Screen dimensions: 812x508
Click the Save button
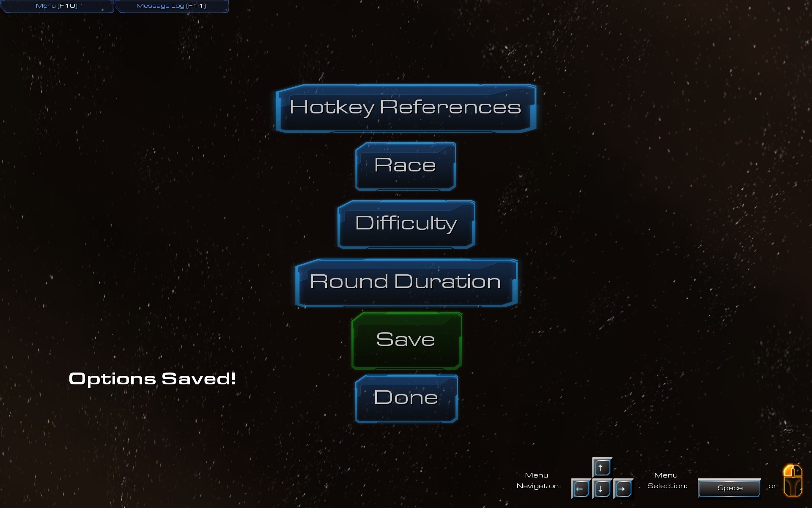406,338
